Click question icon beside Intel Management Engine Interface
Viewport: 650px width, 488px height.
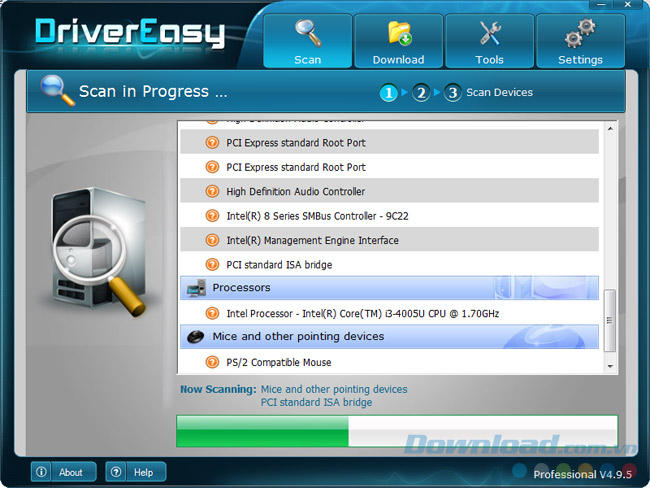[x=212, y=240]
